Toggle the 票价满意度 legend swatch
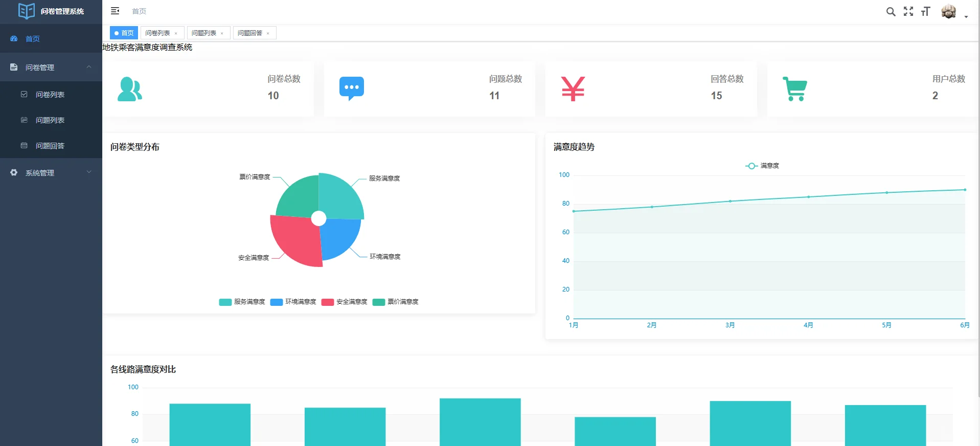 [379, 302]
